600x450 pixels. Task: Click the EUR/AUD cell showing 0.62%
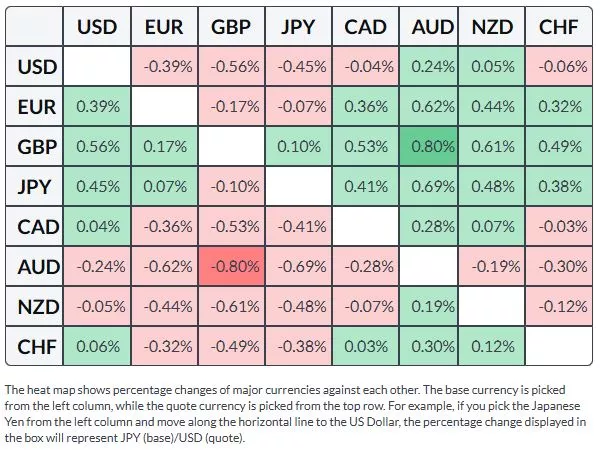pos(433,108)
